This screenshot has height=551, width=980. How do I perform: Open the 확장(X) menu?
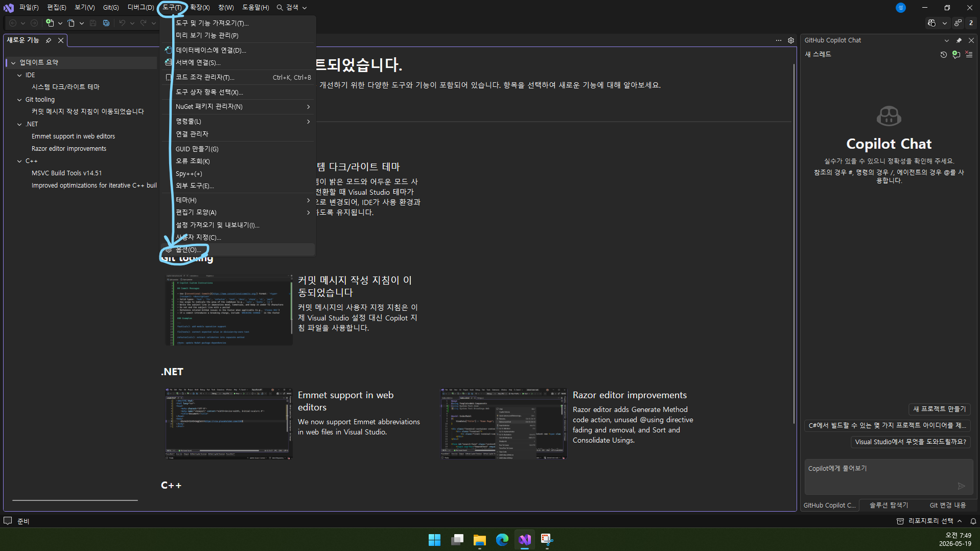click(x=200, y=8)
